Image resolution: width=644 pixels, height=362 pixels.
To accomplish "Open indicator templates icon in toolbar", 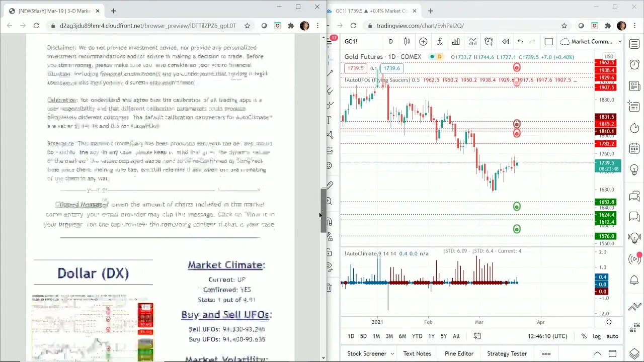I will [472, 42].
